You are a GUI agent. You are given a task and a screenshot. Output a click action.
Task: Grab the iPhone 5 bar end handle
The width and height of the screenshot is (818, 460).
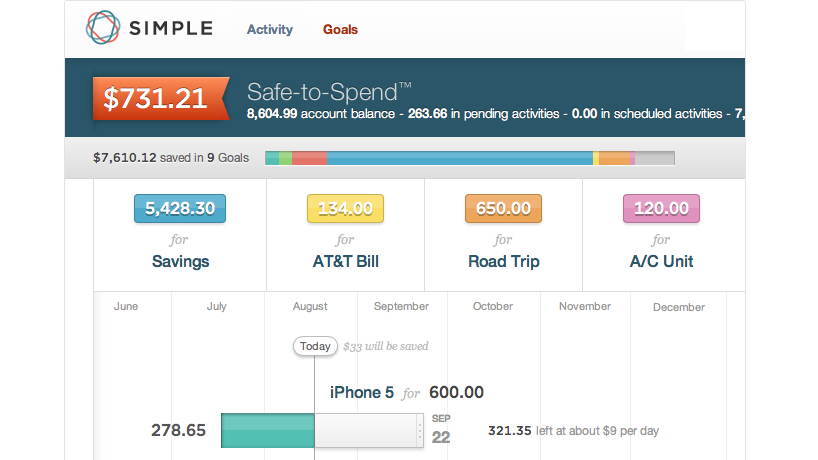click(420, 430)
